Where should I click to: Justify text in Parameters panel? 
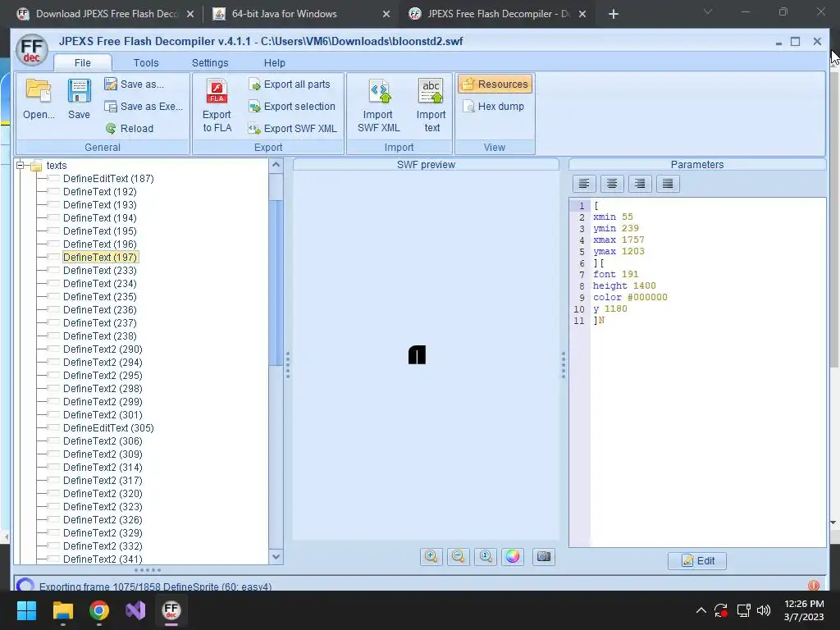tap(668, 184)
